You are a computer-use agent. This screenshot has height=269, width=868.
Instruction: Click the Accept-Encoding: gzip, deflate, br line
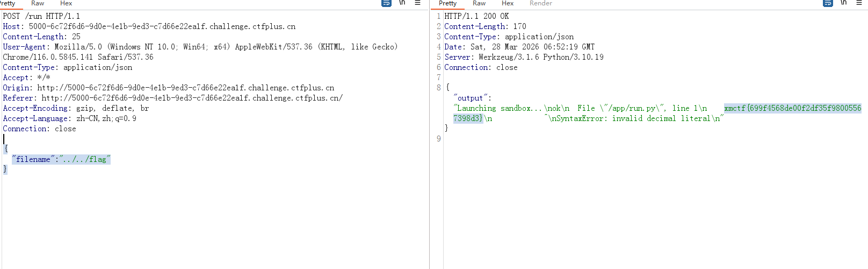point(76,108)
